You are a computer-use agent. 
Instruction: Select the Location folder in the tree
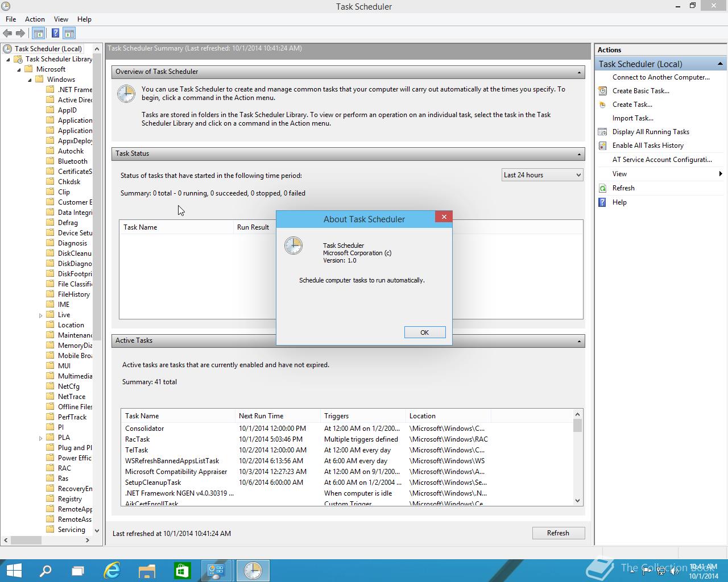71,325
